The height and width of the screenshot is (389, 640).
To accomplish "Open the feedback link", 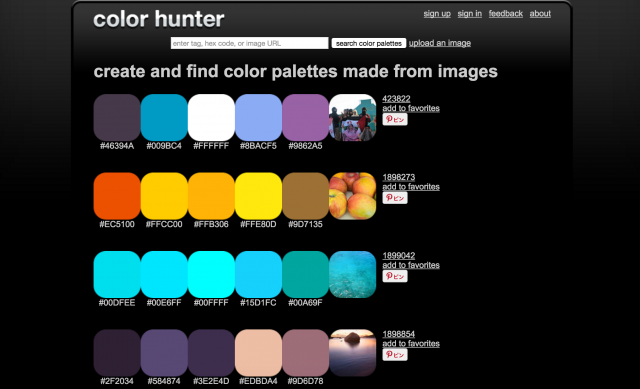I will (506, 13).
